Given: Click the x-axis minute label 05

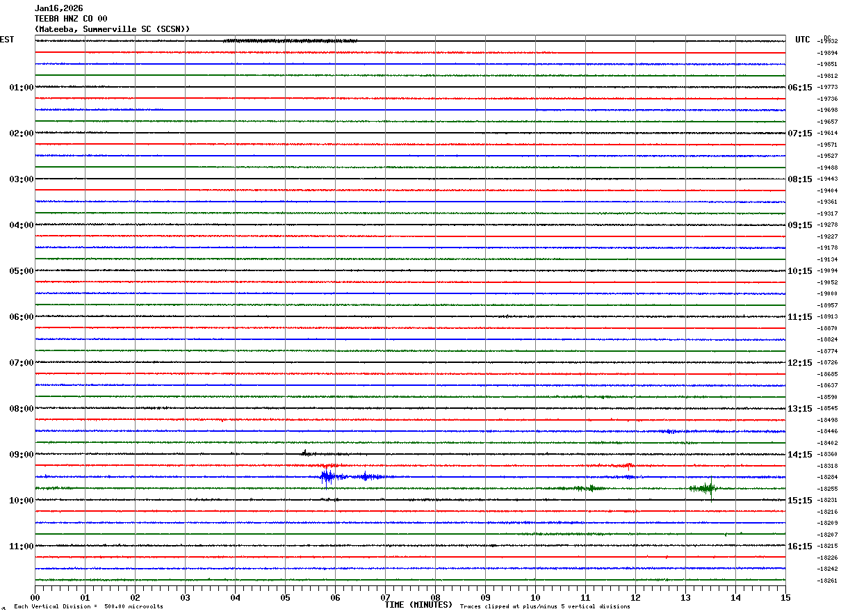Looking at the screenshot, I should [x=285, y=597].
